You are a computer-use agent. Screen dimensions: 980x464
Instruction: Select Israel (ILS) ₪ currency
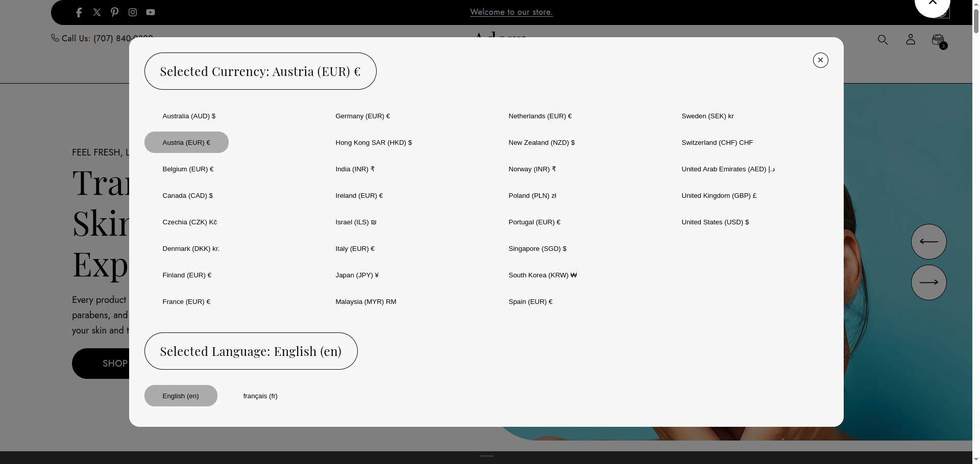point(356,222)
